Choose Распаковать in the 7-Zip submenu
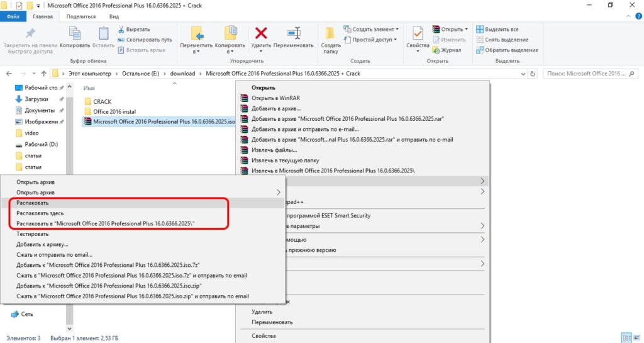 tap(143, 203)
